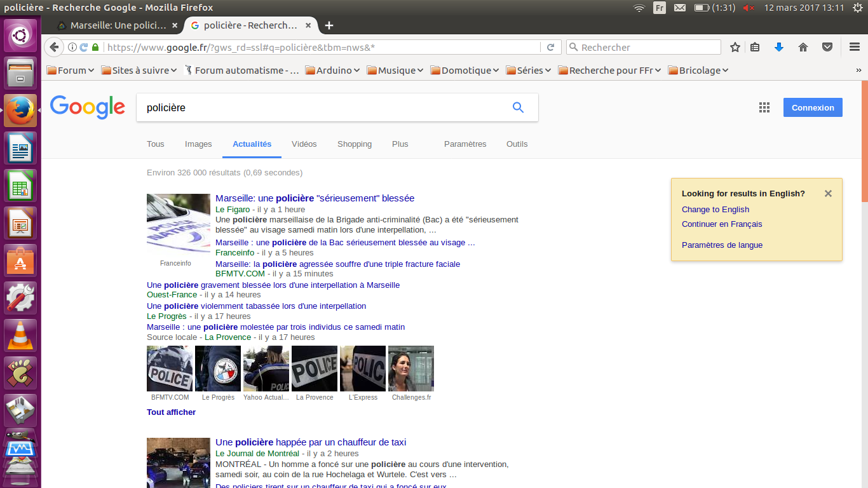868x488 pixels.
Task: Click the muted volume indicator
Action: point(749,8)
